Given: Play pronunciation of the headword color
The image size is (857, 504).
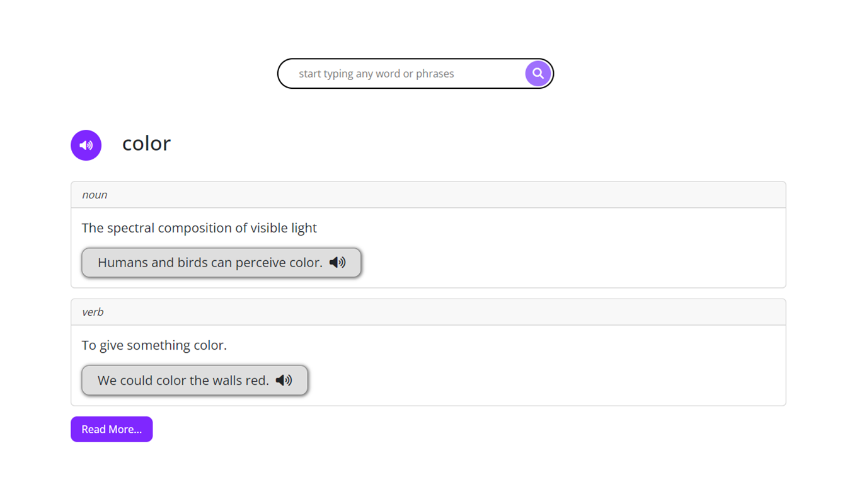Looking at the screenshot, I should (86, 146).
